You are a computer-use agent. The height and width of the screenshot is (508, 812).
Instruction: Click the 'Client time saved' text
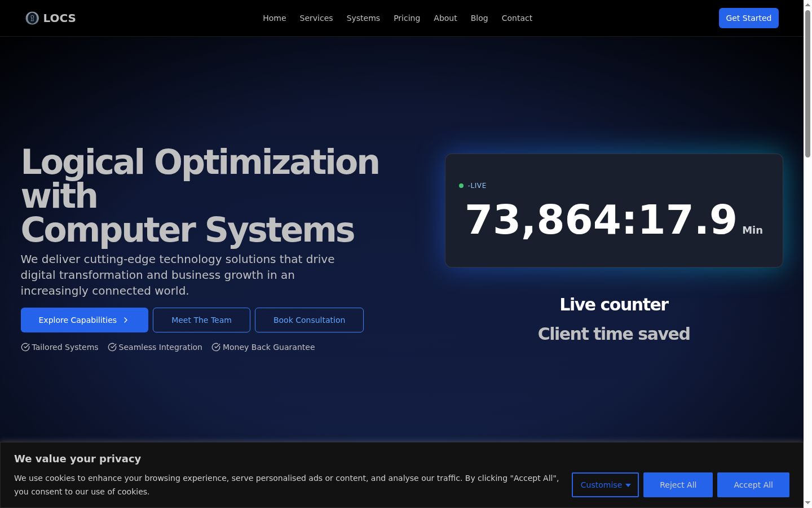coord(614,334)
